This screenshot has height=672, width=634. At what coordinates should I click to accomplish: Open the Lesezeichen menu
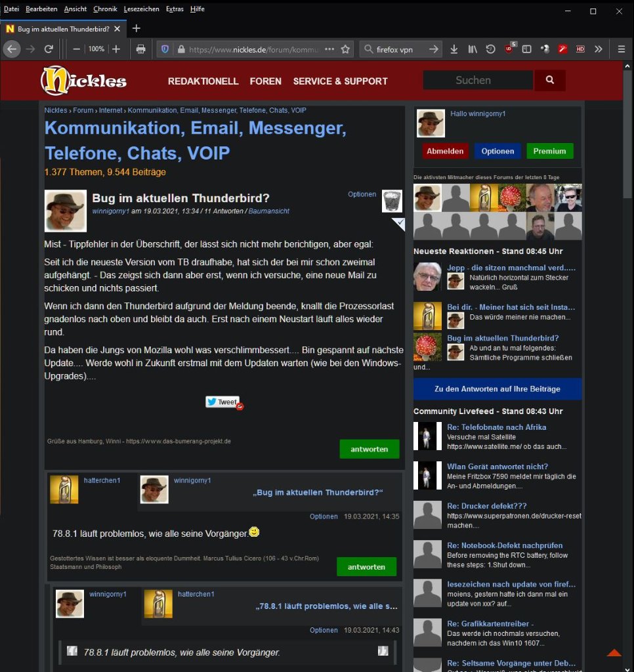tap(142, 9)
